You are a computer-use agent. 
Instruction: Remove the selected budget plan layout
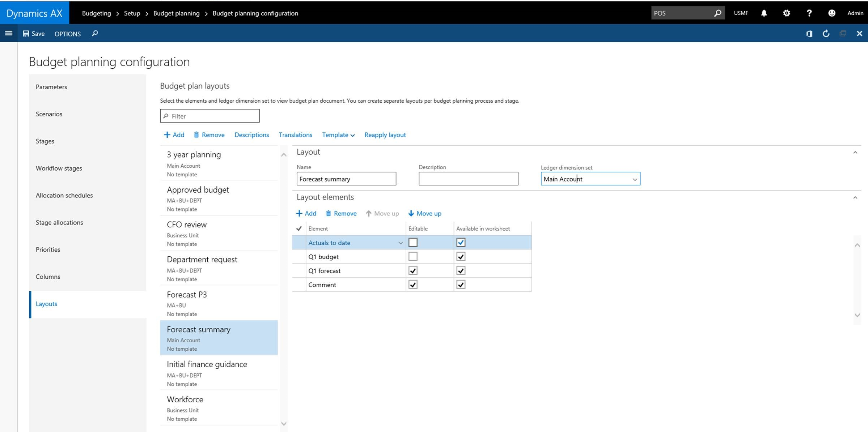click(x=209, y=135)
